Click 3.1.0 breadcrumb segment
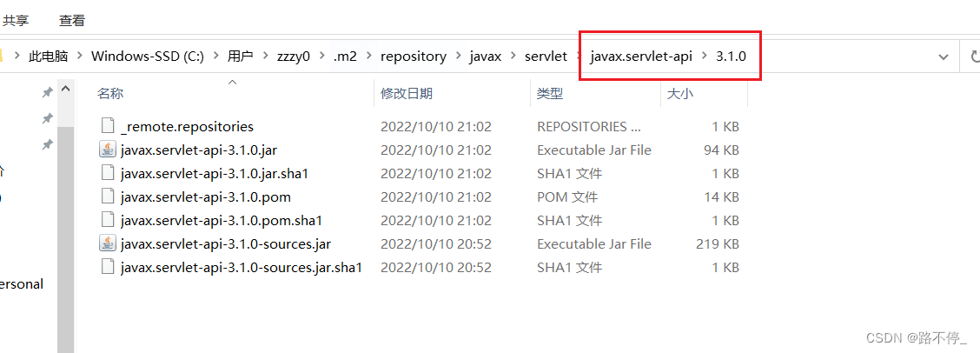 point(732,57)
